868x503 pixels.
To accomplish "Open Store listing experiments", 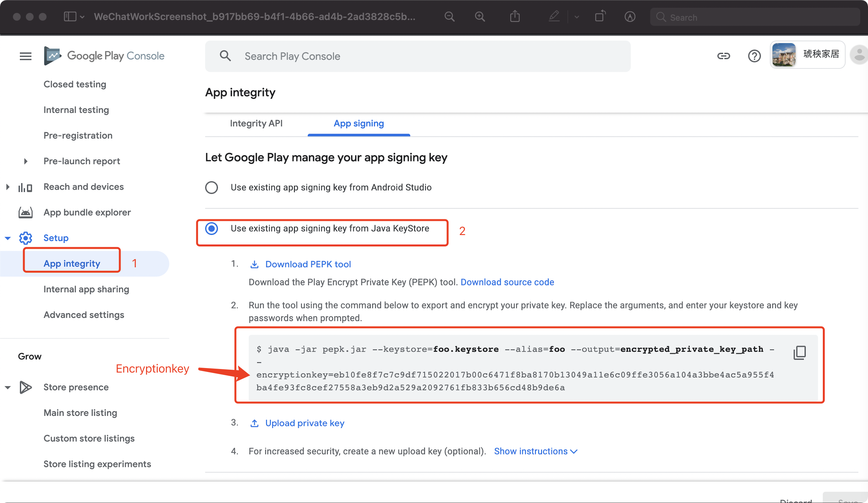I will click(97, 464).
